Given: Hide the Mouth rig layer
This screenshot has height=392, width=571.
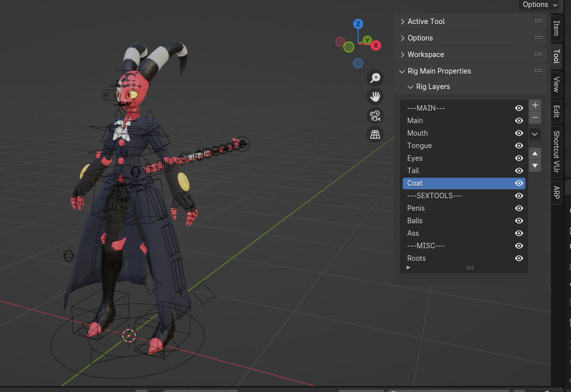Looking at the screenshot, I should [x=519, y=133].
